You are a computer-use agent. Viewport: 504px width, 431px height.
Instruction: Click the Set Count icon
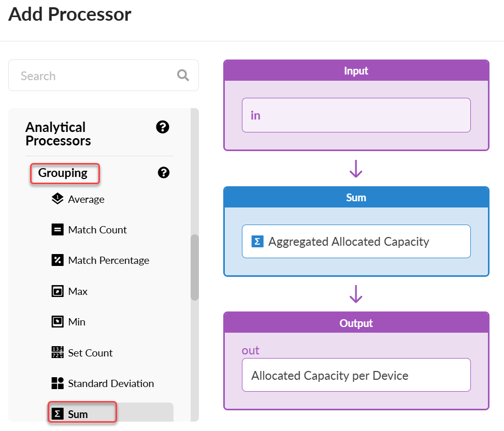(57, 353)
